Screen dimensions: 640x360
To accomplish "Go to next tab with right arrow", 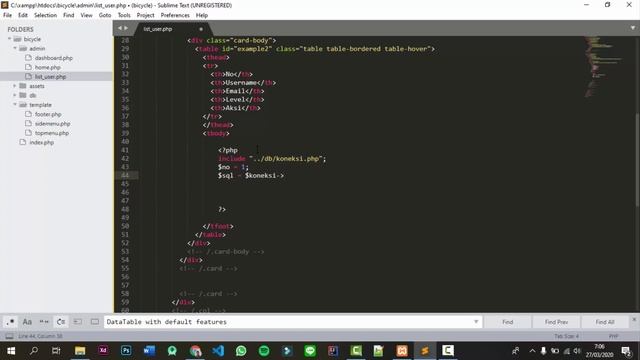I will click(126, 28).
